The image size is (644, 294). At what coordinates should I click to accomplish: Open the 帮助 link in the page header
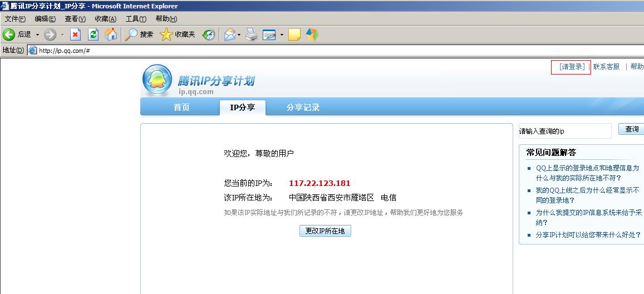click(637, 66)
